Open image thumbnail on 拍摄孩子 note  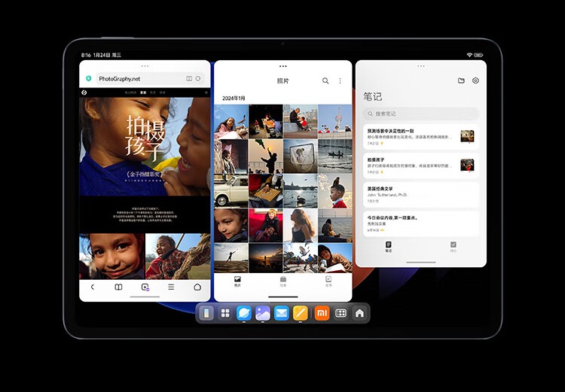[x=467, y=166]
